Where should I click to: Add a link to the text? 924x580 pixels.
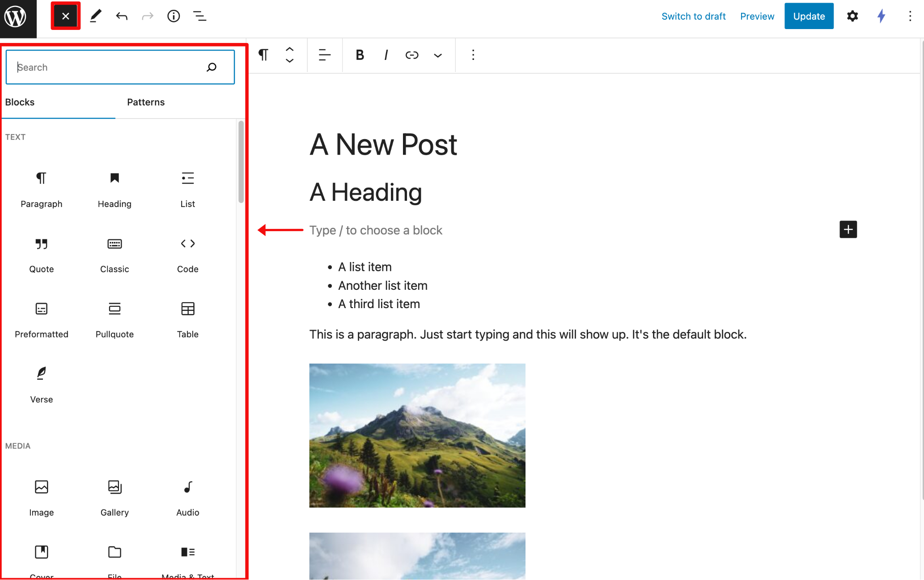click(x=411, y=55)
